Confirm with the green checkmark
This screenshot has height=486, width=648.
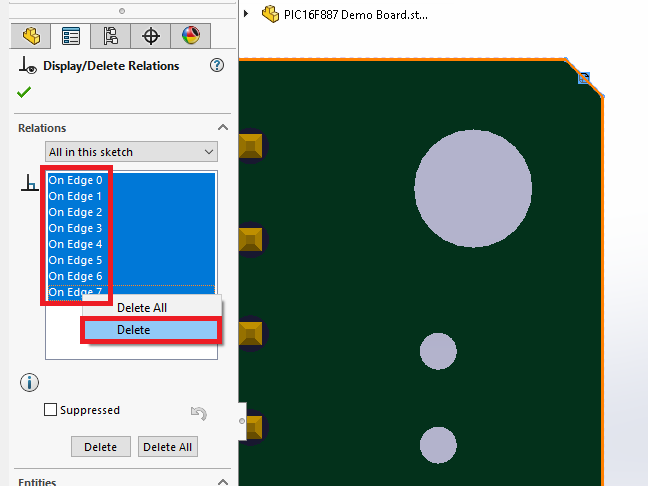(x=24, y=92)
